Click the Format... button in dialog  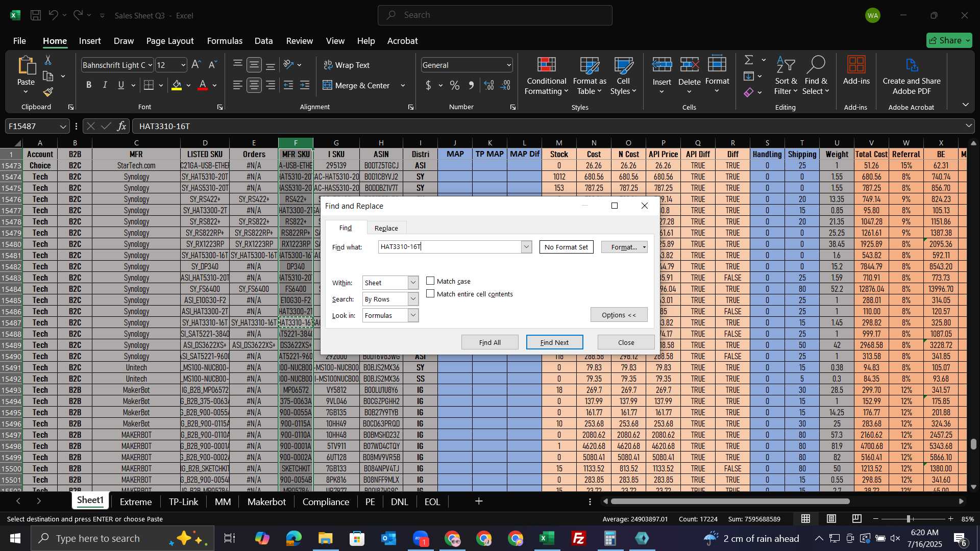[x=624, y=247]
